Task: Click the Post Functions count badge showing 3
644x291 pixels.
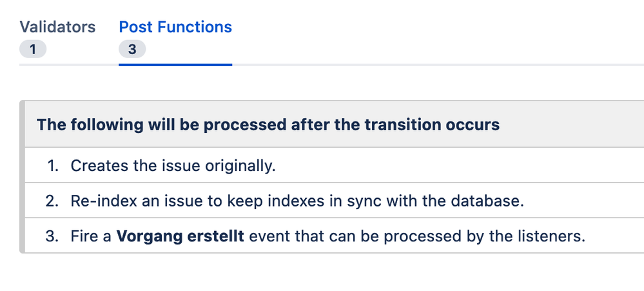Action: [132, 49]
